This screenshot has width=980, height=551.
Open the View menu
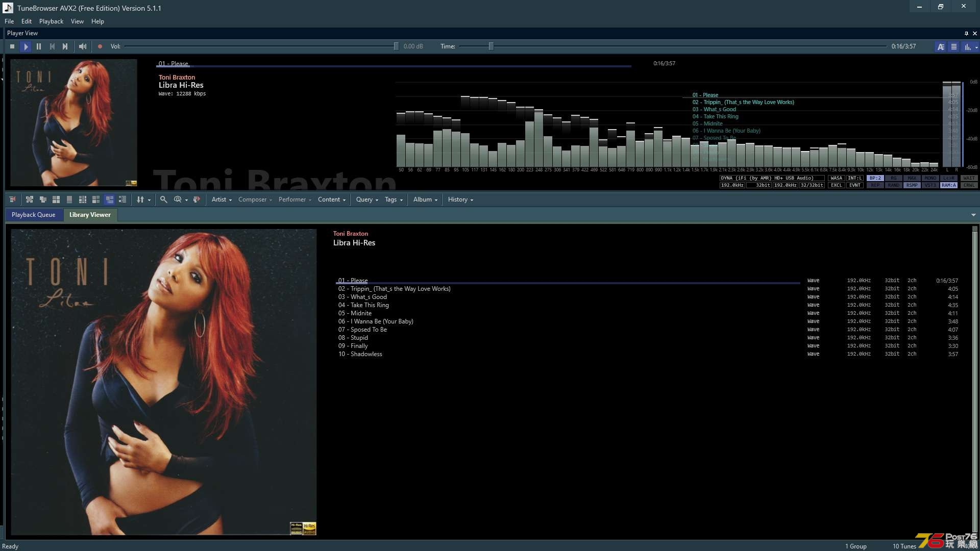click(x=77, y=21)
